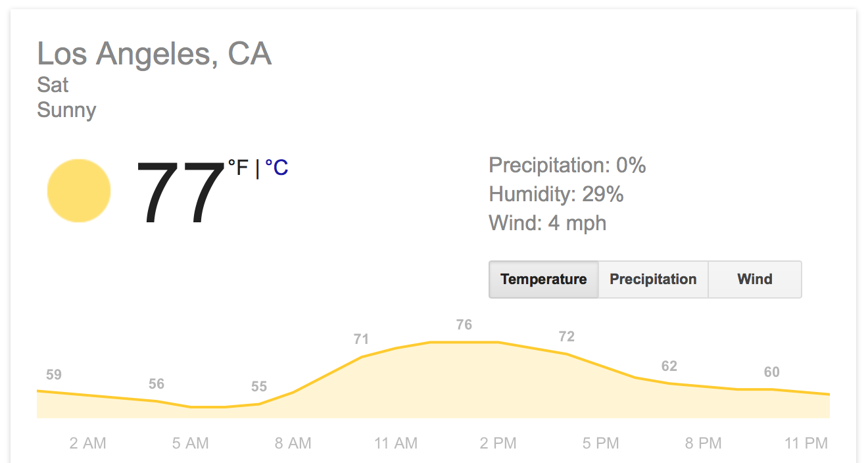Select the 76 degree peak on the graph
This screenshot has height=463, width=868.
[x=464, y=324]
